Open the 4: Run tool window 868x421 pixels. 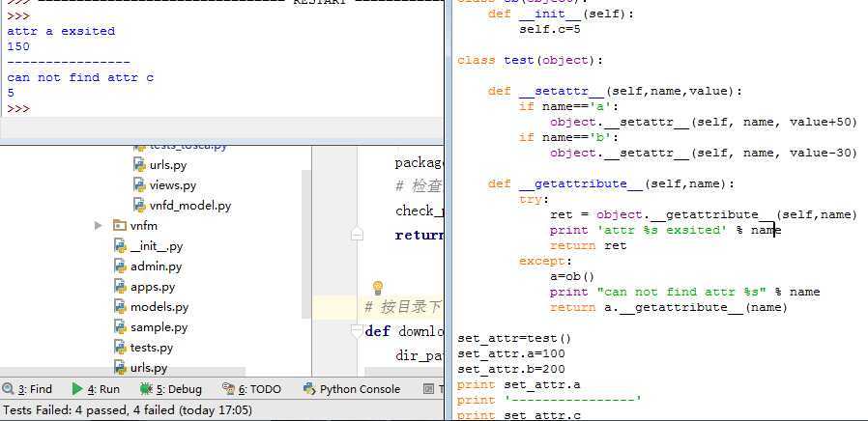pyautogui.click(x=96, y=389)
